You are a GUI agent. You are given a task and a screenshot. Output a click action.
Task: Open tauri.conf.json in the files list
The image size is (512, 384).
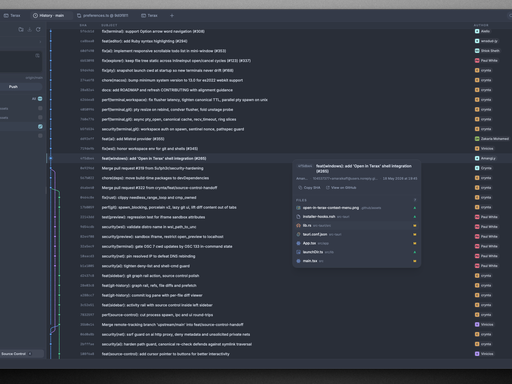[356, 234]
